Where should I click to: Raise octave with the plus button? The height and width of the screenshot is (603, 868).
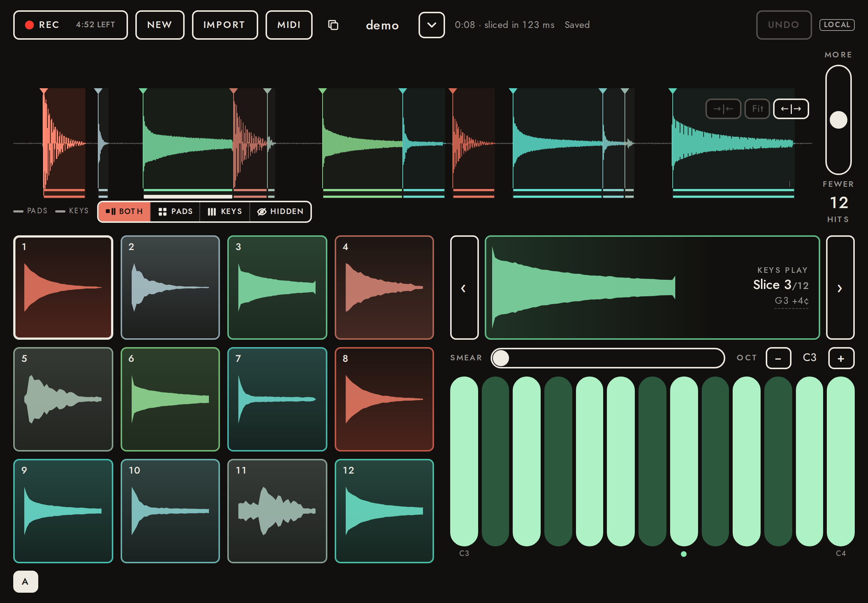click(x=841, y=358)
